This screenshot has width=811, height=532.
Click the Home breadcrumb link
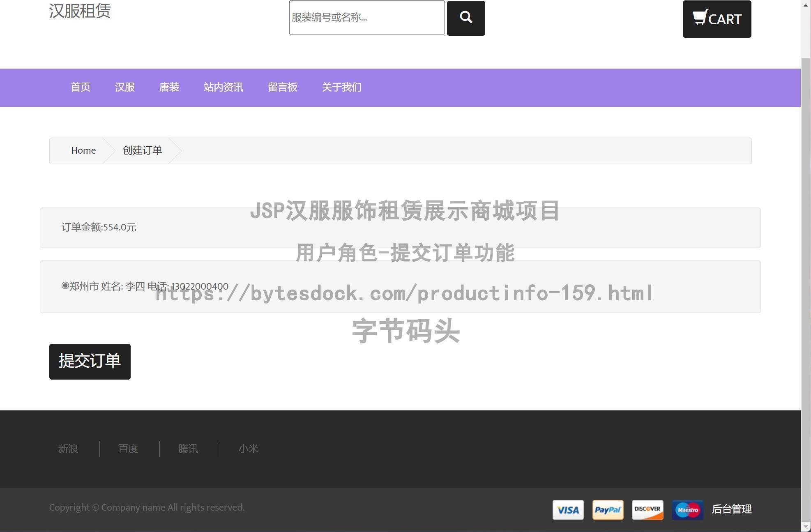(x=83, y=150)
